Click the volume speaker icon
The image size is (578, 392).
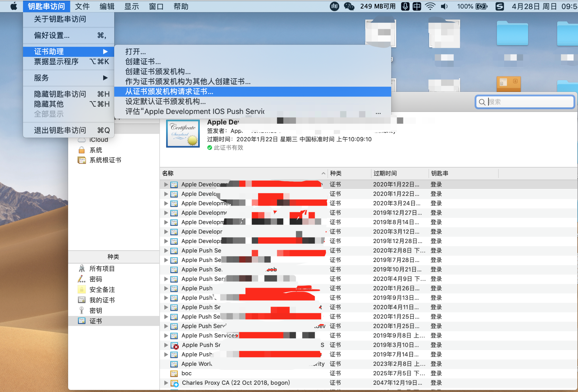click(x=444, y=6)
